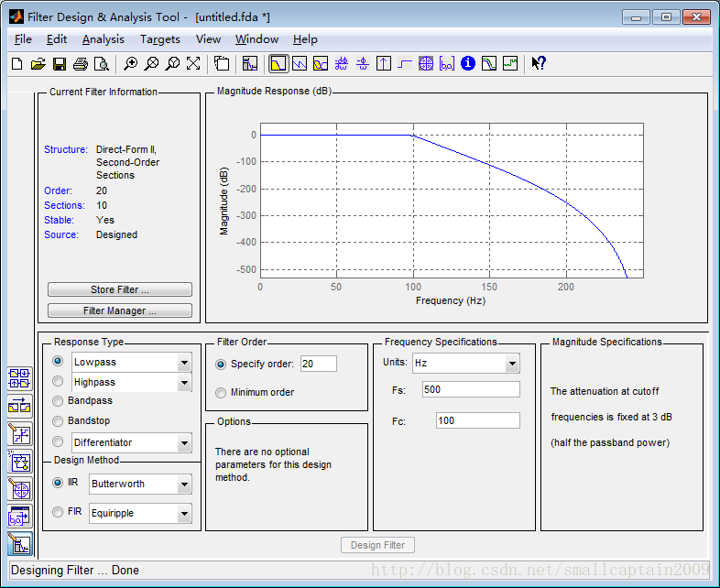Select the Differentiator response type radio

coord(58,441)
